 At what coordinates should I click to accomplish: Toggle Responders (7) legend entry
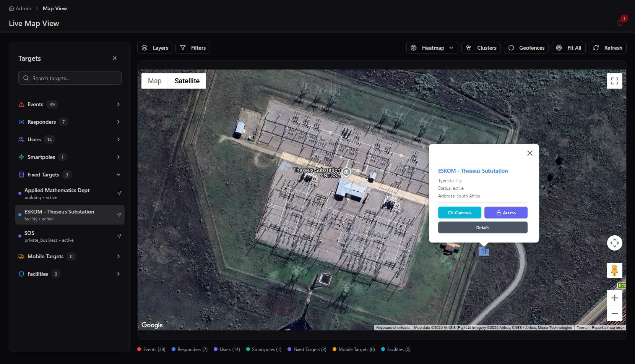tap(190, 349)
